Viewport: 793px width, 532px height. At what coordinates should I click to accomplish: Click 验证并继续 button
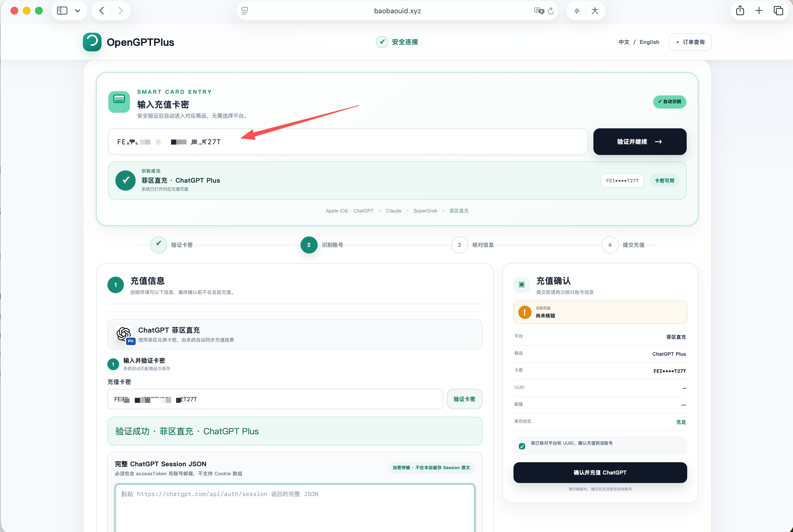coord(640,142)
